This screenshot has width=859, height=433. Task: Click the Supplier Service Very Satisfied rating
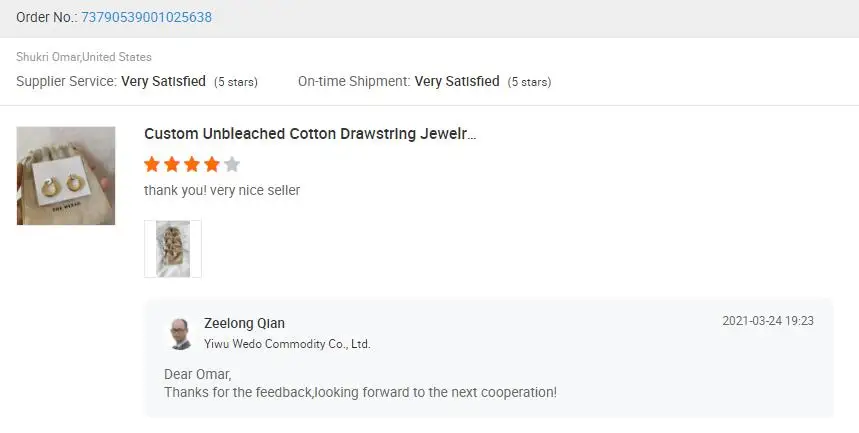click(x=163, y=81)
